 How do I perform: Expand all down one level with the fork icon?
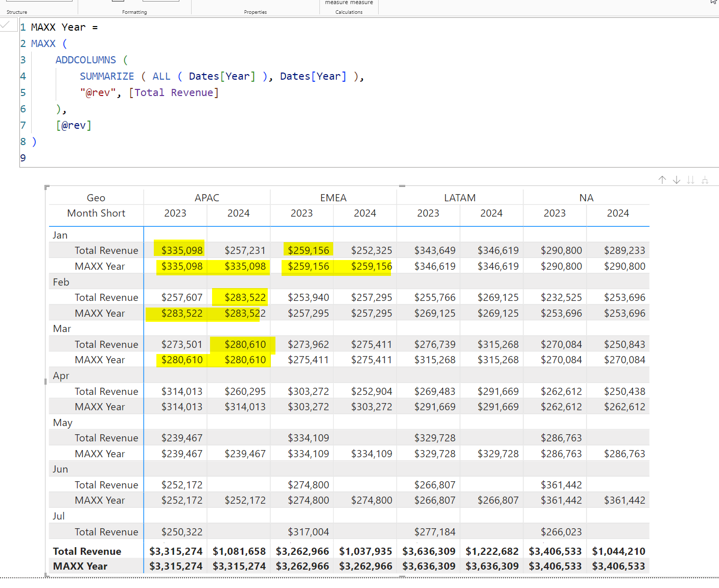pos(705,180)
